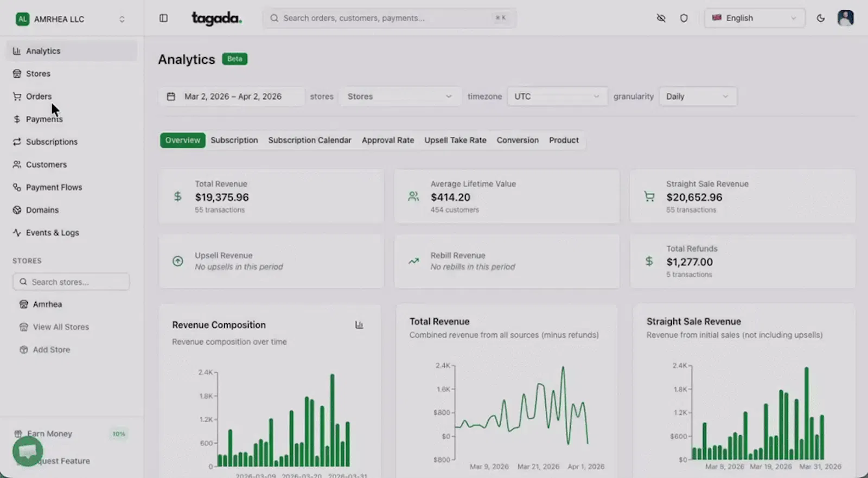Switch to the Approval Rate tab
Screen dimensions: 868x478
tap(388, 140)
